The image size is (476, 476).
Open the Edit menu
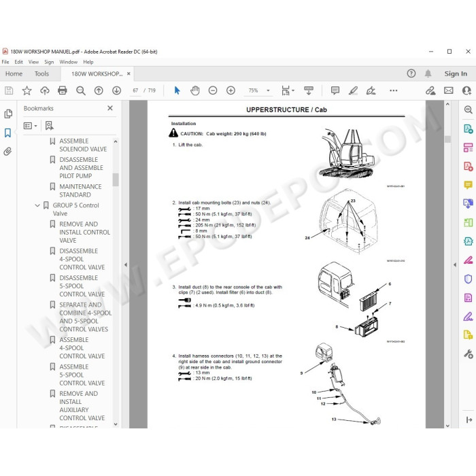pos(18,62)
